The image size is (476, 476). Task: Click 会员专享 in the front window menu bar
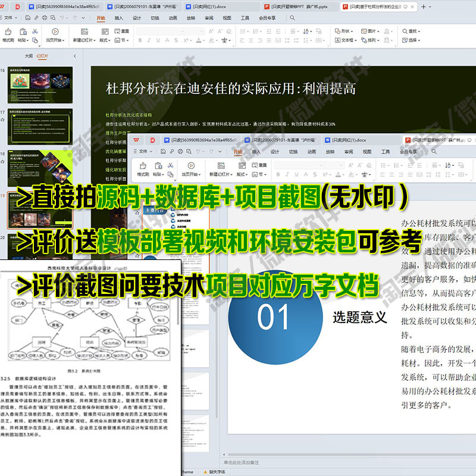pos(408,152)
